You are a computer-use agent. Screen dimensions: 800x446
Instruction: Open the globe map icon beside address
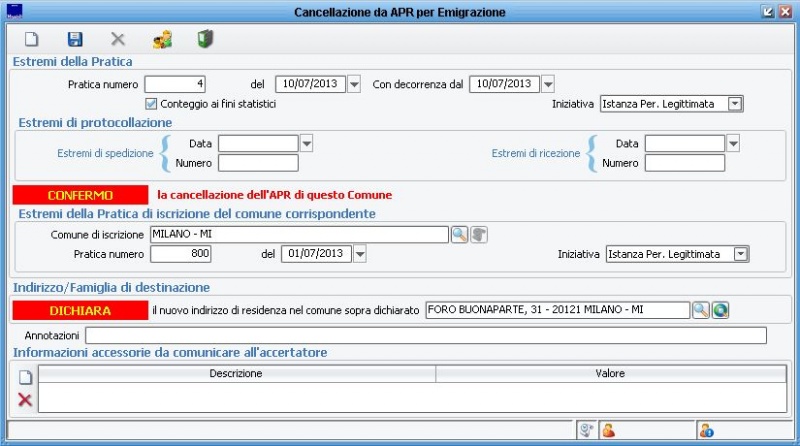[720, 310]
